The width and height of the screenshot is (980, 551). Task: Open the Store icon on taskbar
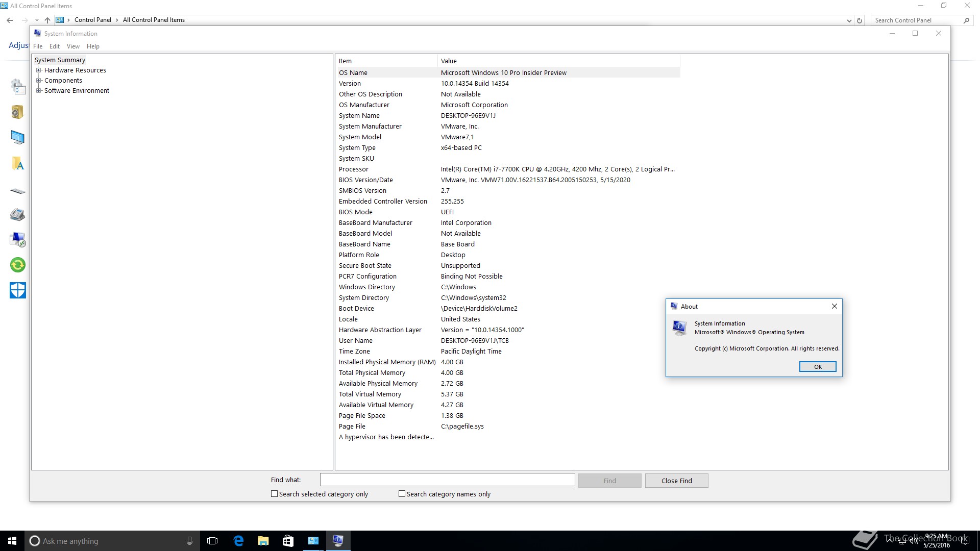click(288, 541)
